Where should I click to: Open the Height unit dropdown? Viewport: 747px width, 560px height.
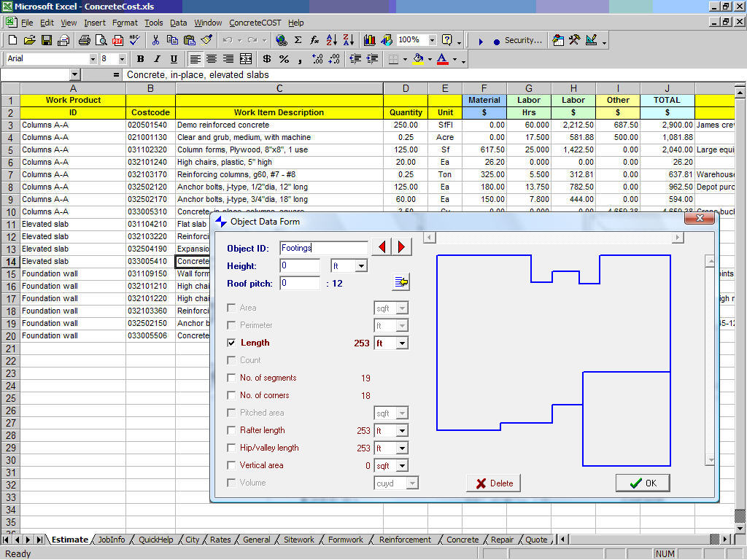(360, 266)
